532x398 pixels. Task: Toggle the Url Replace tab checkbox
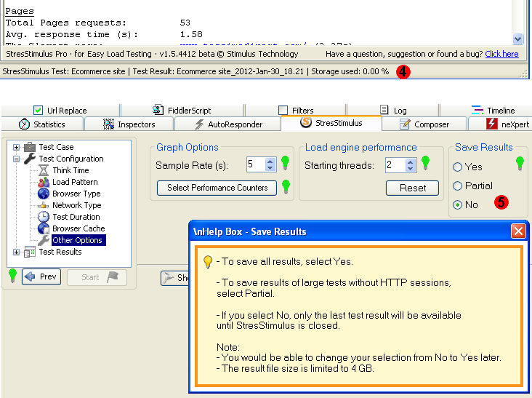(38, 111)
